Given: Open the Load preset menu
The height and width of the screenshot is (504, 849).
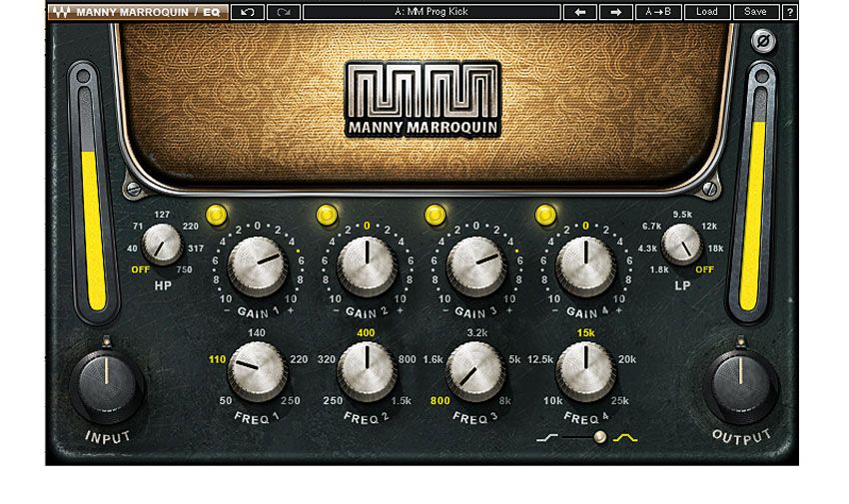Looking at the screenshot, I should pyautogui.click(x=706, y=12).
